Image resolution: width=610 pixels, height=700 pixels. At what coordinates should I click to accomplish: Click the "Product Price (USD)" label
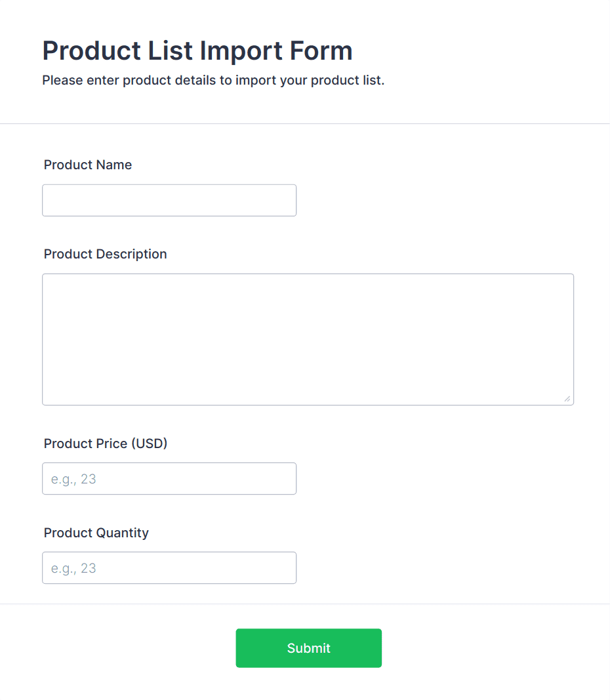click(106, 443)
